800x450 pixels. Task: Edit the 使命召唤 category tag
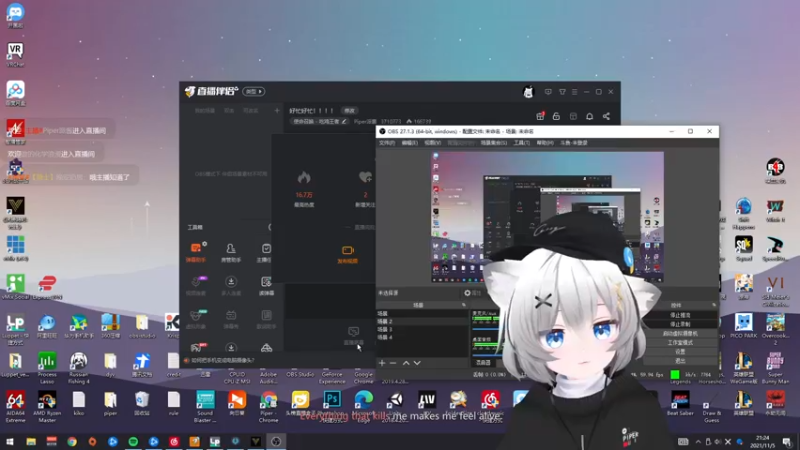(x=319, y=121)
